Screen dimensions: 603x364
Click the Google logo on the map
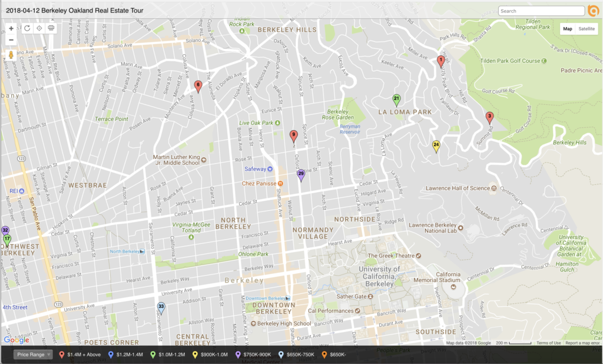click(x=16, y=339)
